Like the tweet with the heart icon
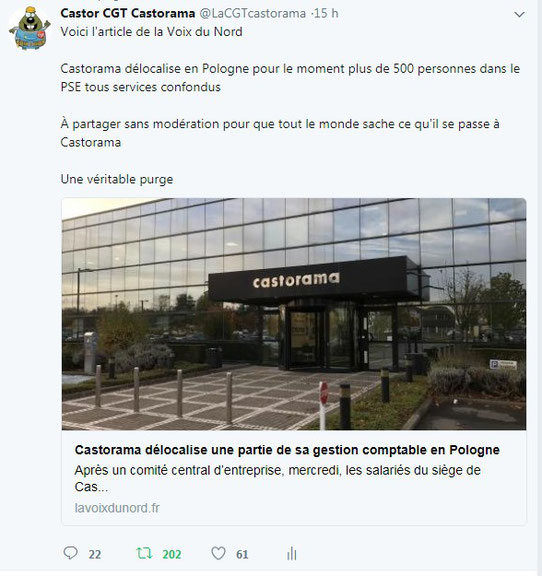 [x=218, y=553]
